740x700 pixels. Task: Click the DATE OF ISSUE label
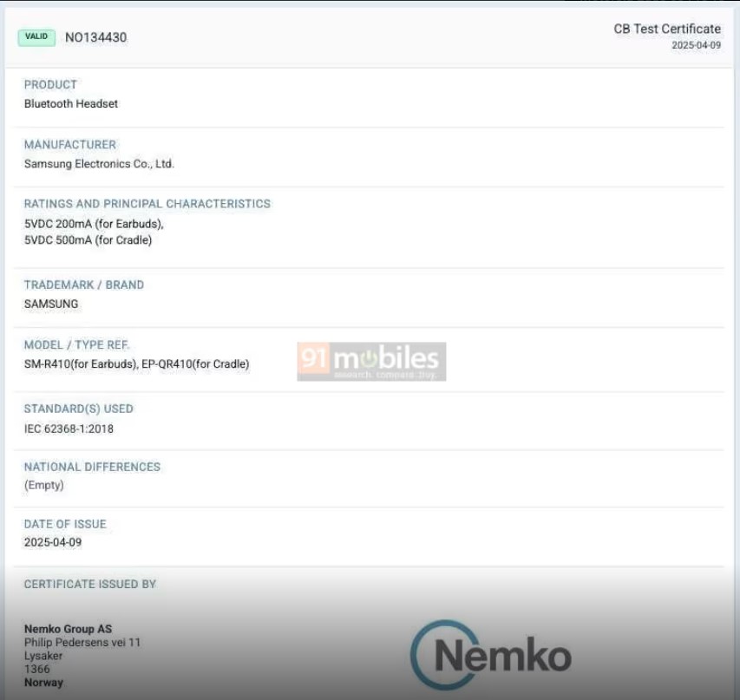(x=65, y=524)
